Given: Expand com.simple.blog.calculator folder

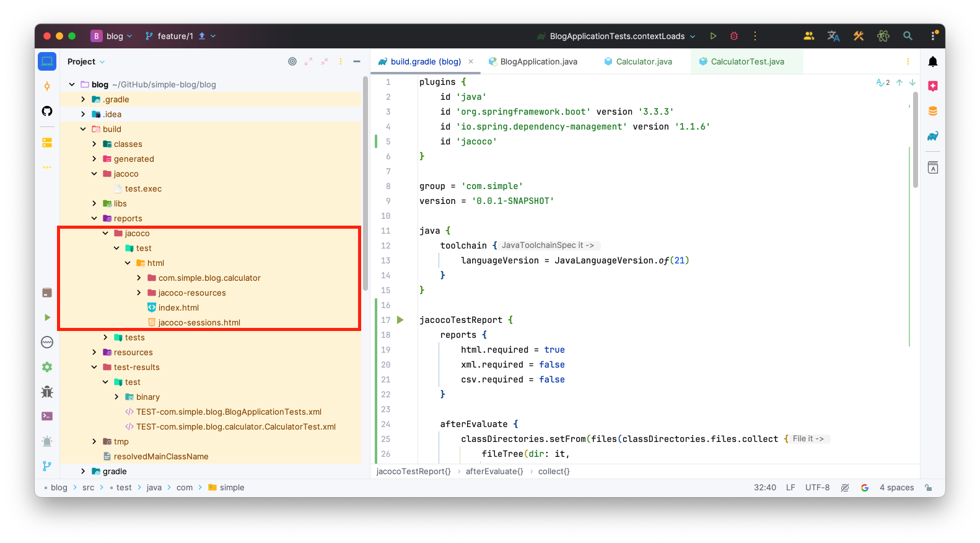Looking at the screenshot, I should click(x=139, y=278).
